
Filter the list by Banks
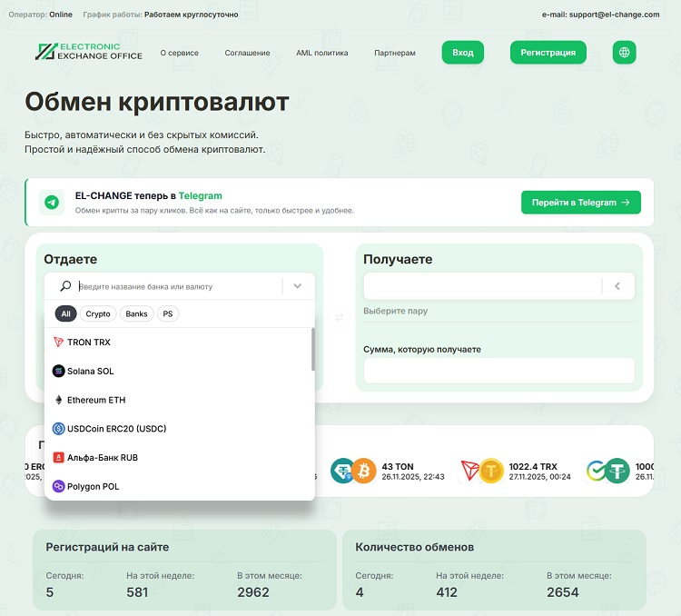tap(136, 314)
